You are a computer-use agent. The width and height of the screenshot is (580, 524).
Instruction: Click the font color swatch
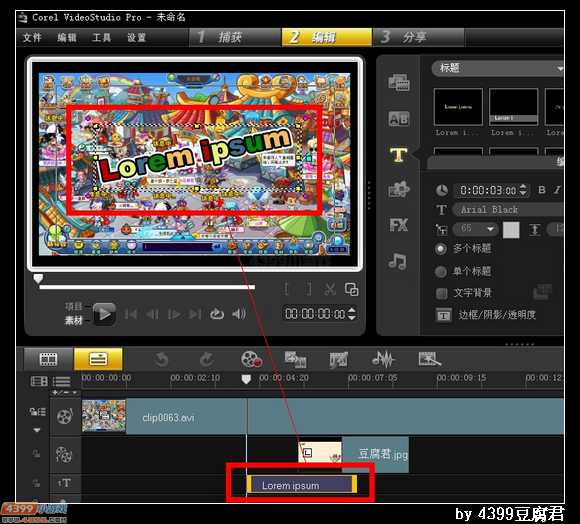pos(511,229)
